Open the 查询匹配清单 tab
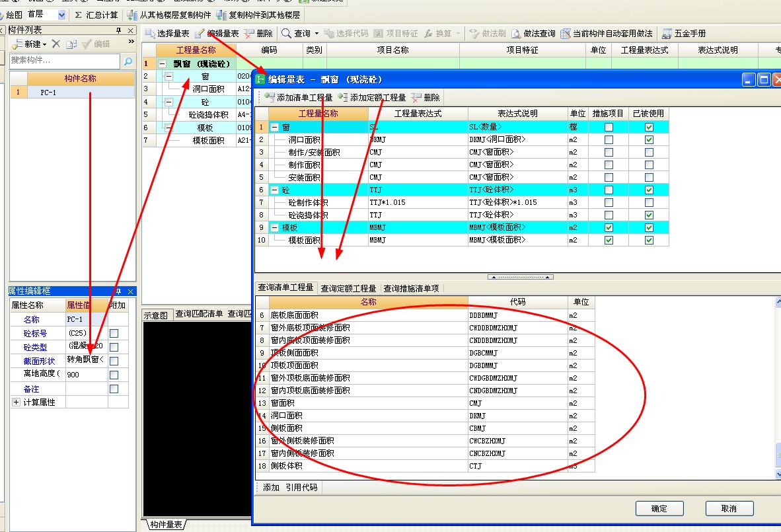This screenshot has height=532, width=781. (x=199, y=314)
